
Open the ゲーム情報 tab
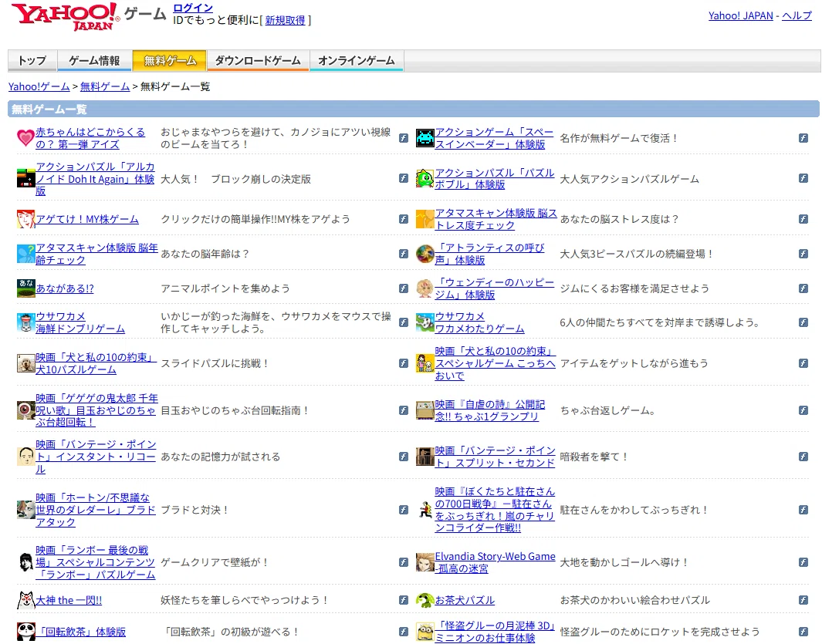(94, 61)
